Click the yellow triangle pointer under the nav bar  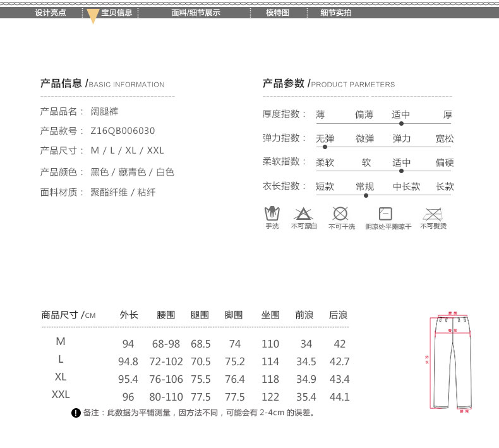pos(93,16)
